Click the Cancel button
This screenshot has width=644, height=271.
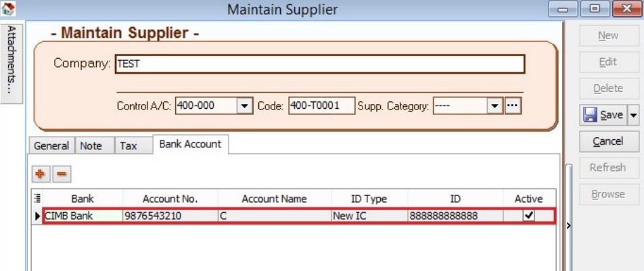point(607,141)
